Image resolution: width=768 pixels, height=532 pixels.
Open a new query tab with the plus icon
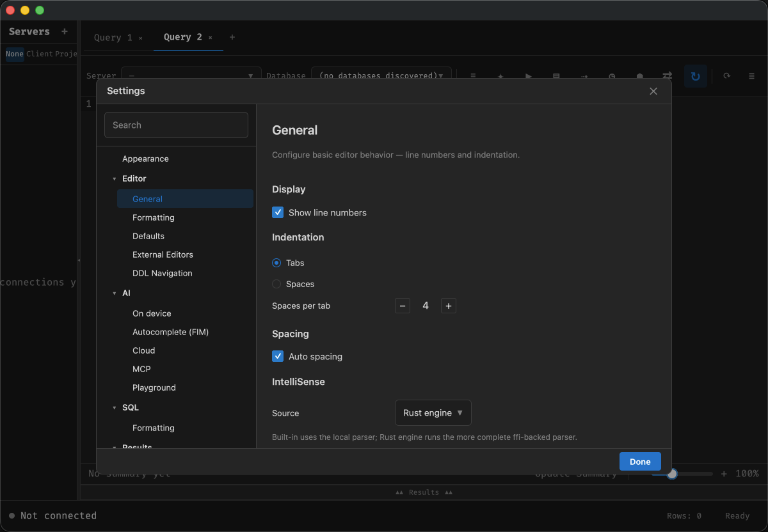[232, 37]
